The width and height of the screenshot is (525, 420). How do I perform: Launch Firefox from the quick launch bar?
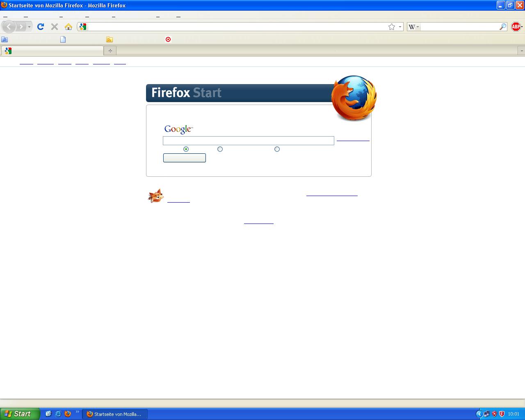point(68,414)
